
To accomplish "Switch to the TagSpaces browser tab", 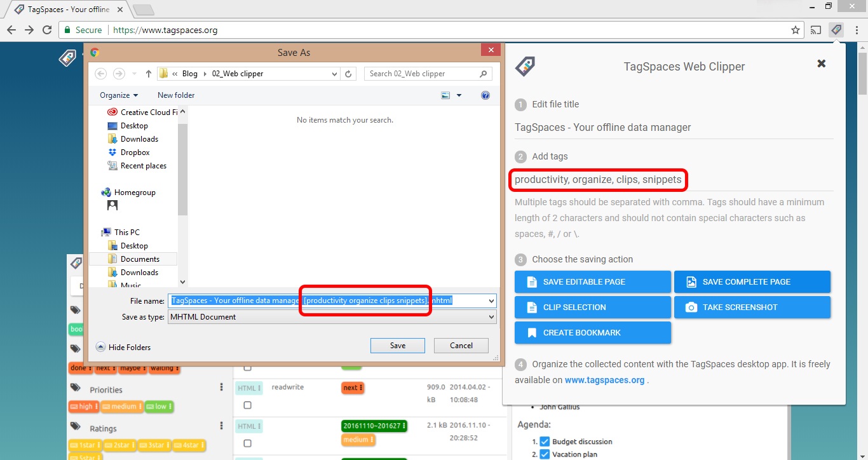I will [x=64, y=9].
